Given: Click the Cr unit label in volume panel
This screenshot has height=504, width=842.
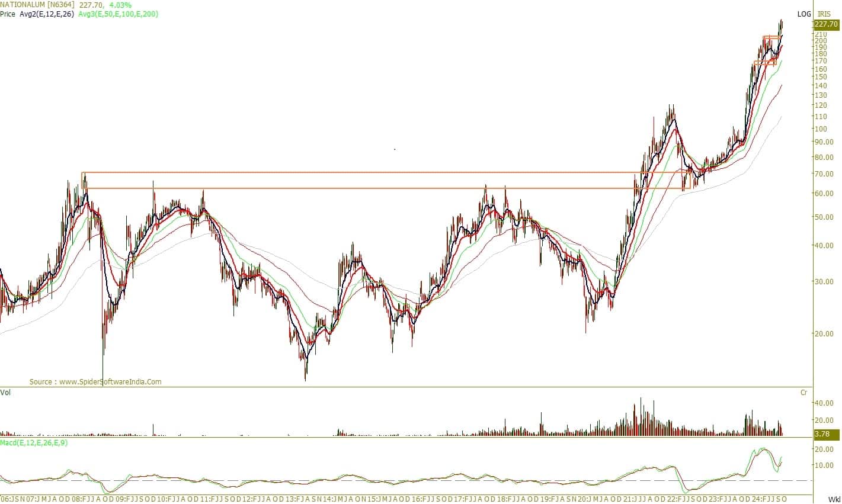Looking at the screenshot, I should (803, 392).
